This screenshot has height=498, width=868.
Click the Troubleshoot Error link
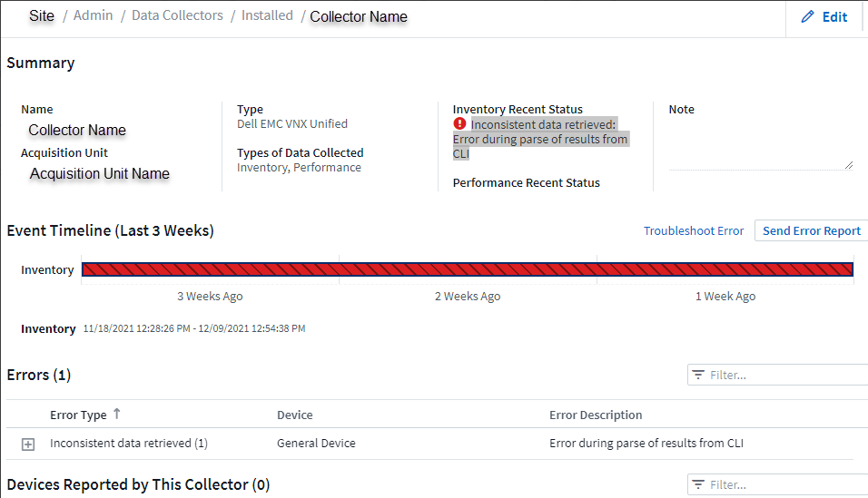[x=694, y=230]
